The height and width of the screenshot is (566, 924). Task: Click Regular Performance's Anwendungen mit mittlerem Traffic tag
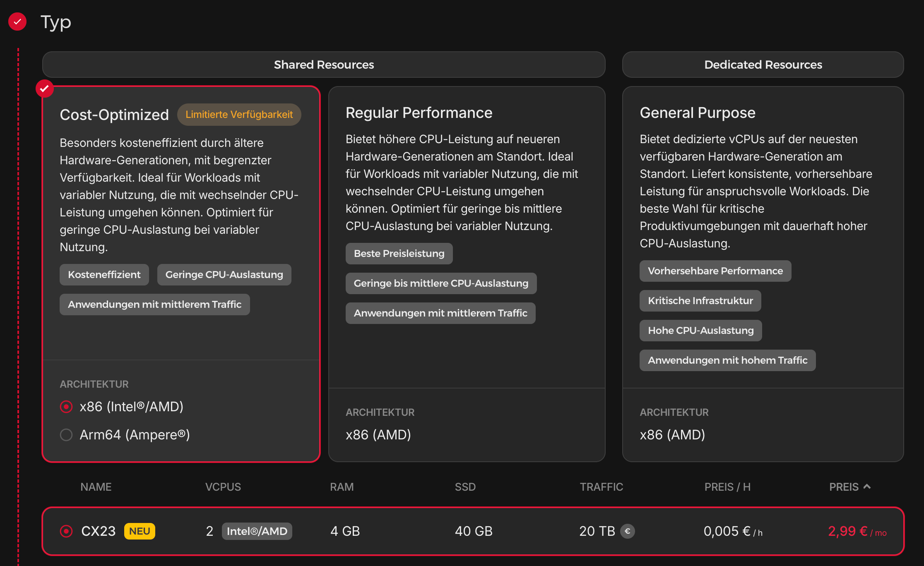tap(440, 313)
